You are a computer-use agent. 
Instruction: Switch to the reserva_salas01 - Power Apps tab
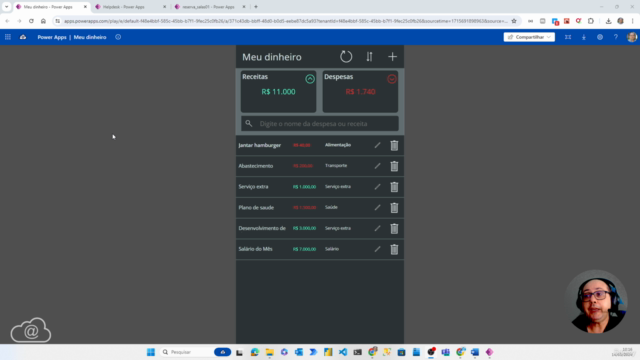tap(210, 7)
